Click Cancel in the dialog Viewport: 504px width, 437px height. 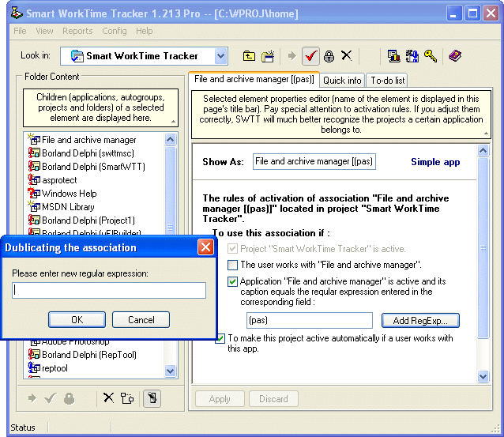[141, 319]
